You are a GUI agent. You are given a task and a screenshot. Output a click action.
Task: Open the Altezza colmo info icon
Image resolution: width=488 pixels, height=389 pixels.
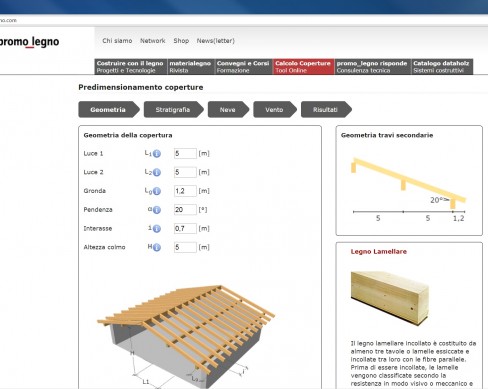coord(157,247)
